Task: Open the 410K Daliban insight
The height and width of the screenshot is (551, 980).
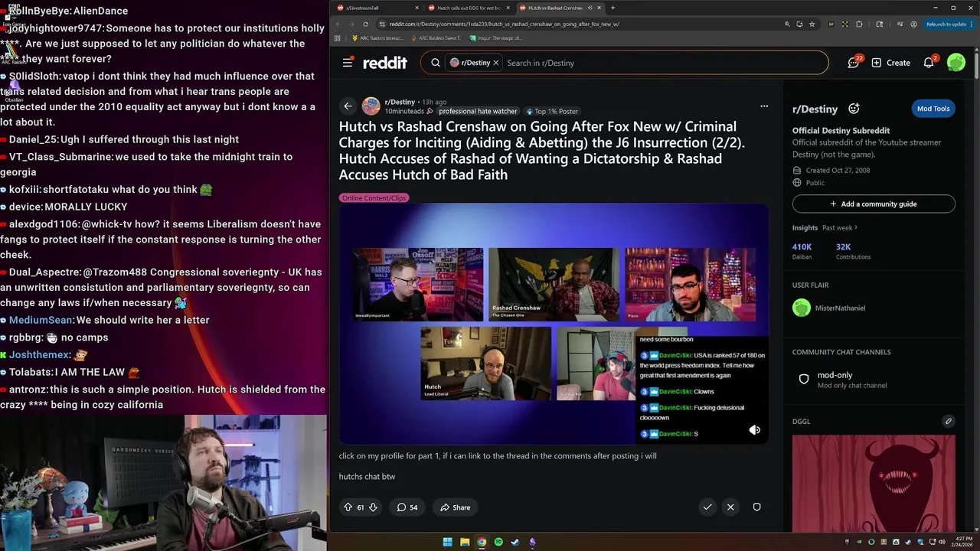Action: coord(802,251)
